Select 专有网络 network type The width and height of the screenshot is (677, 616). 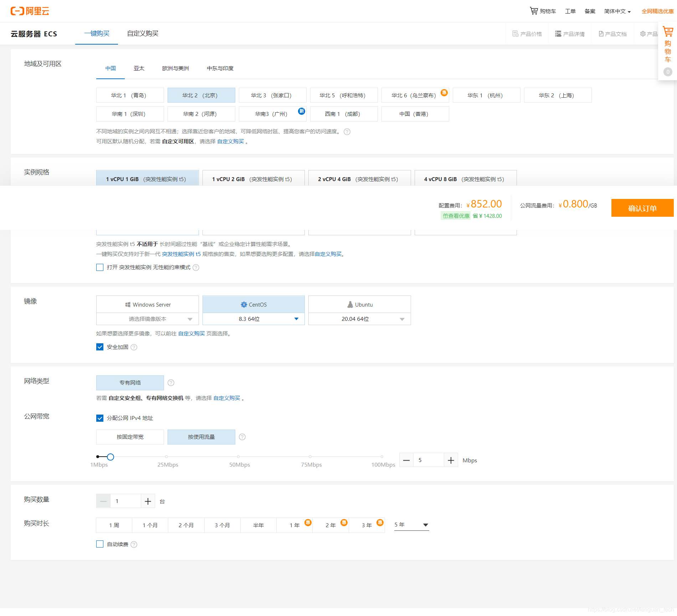tap(130, 383)
